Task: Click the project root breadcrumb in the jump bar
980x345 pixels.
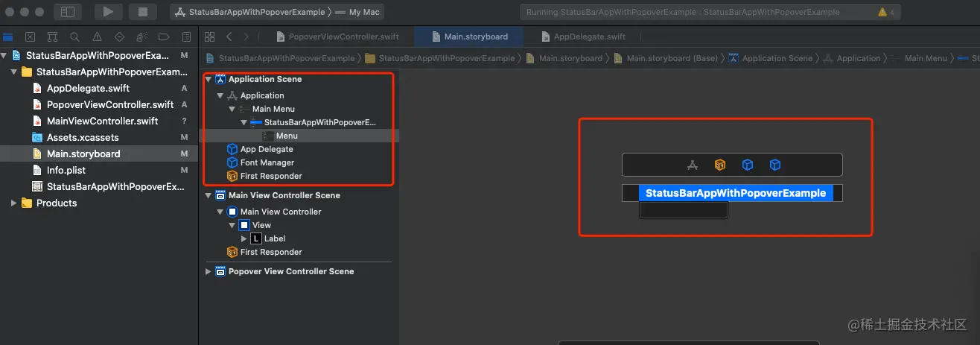Action: (x=279, y=58)
